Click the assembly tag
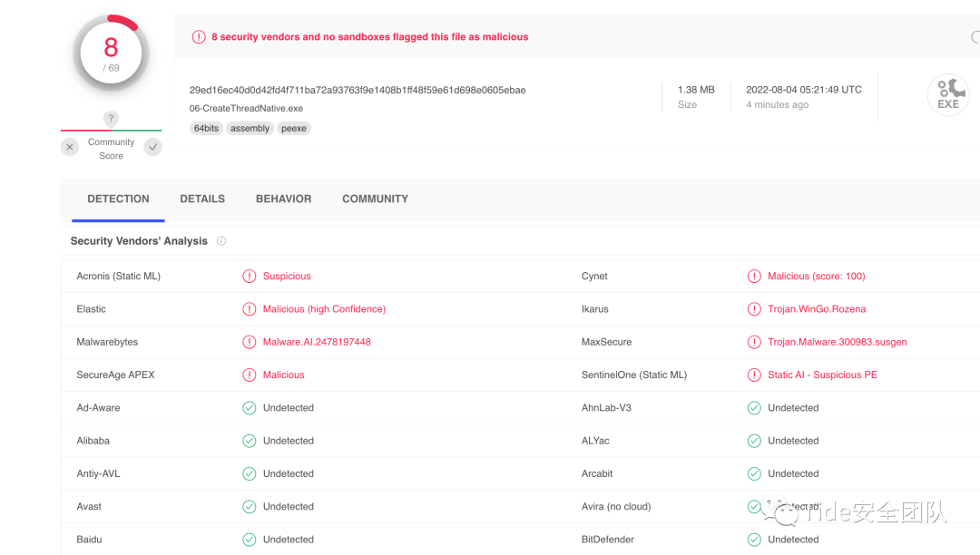980x555 pixels. pos(250,129)
